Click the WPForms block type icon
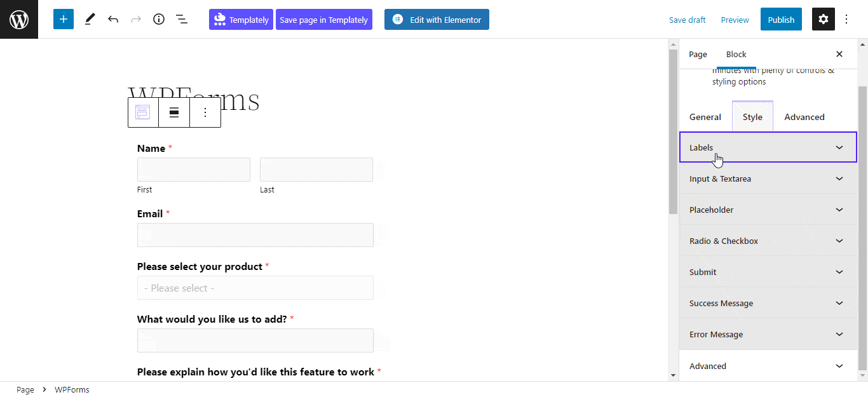Image resolution: width=868 pixels, height=397 pixels. 143,112
